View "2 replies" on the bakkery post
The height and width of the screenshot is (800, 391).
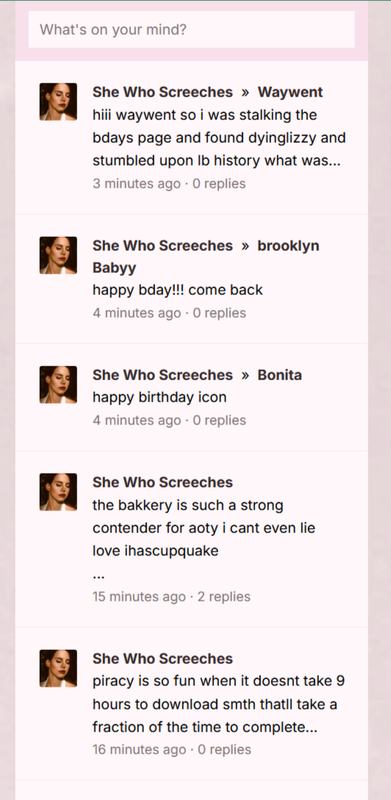tap(224, 597)
